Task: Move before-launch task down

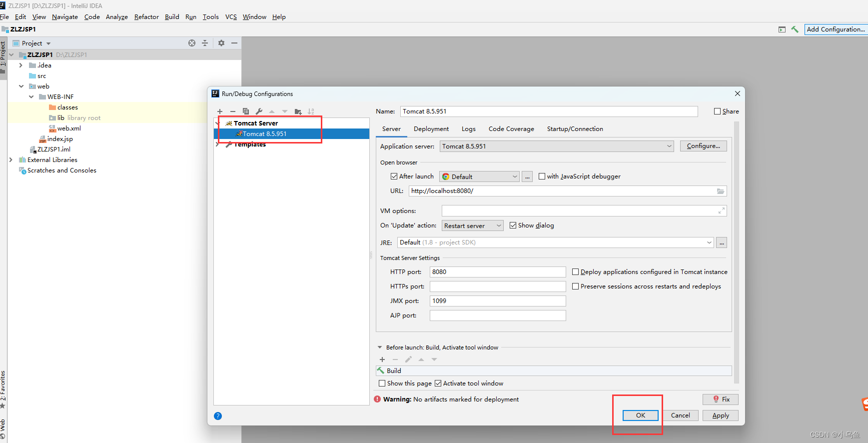Action: tap(434, 359)
